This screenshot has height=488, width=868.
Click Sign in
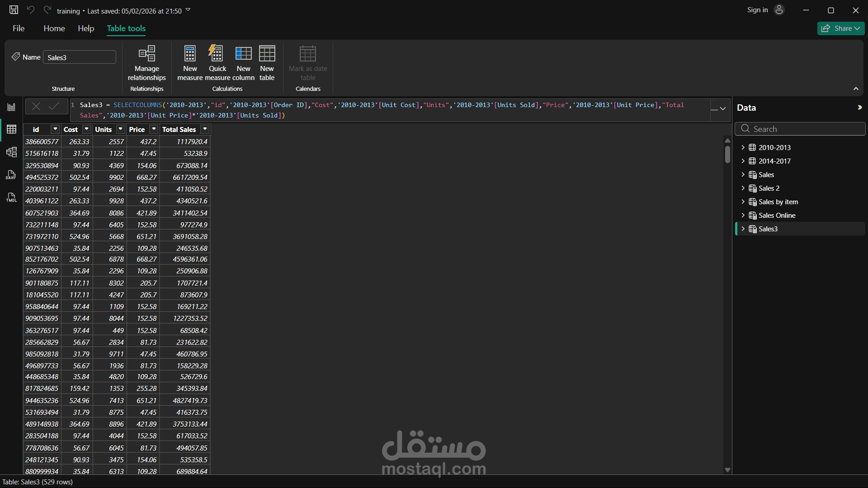pos(757,10)
